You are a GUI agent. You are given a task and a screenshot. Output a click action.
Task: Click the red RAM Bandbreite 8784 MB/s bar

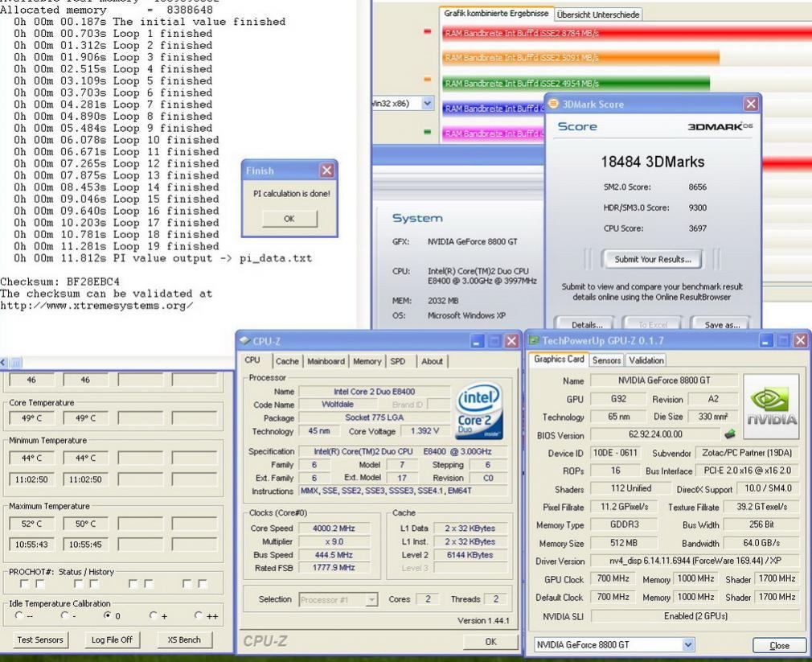626,33
